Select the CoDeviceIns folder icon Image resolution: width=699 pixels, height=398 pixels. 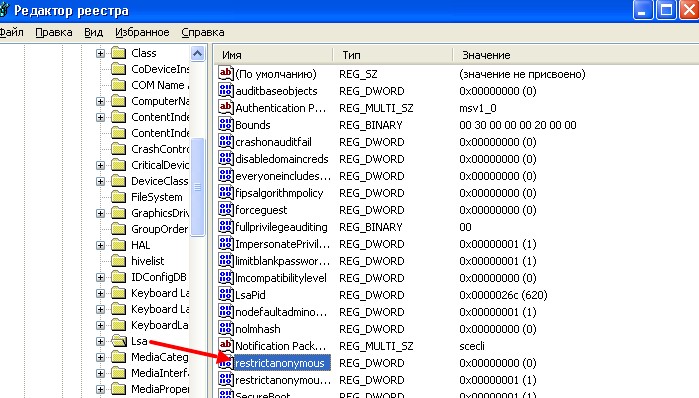click(x=118, y=69)
